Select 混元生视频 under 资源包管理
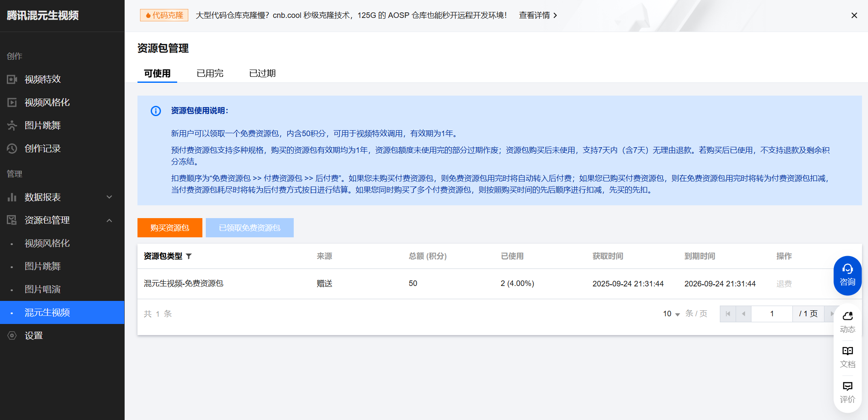This screenshot has height=420, width=868. pyautogui.click(x=62, y=312)
